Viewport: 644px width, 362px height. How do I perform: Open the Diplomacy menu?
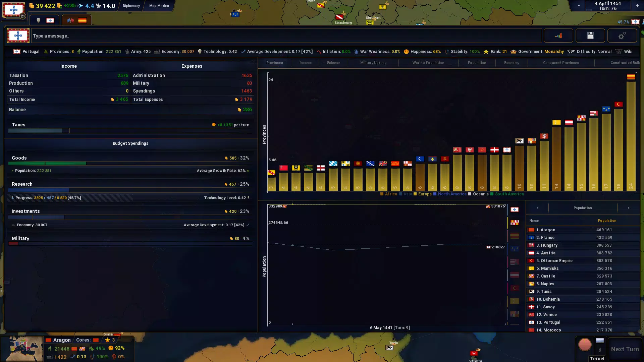pyautogui.click(x=131, y=6)
